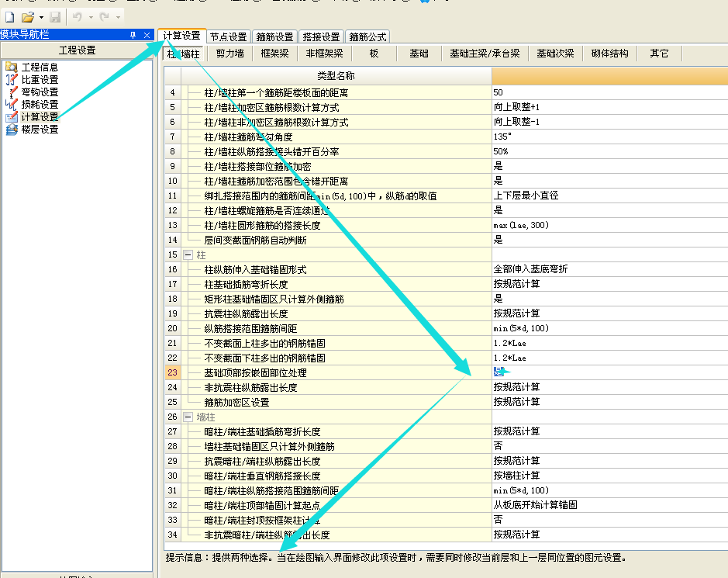Select row 箍筋加密区设置
728x578 pixels.
tap(236, 403)
